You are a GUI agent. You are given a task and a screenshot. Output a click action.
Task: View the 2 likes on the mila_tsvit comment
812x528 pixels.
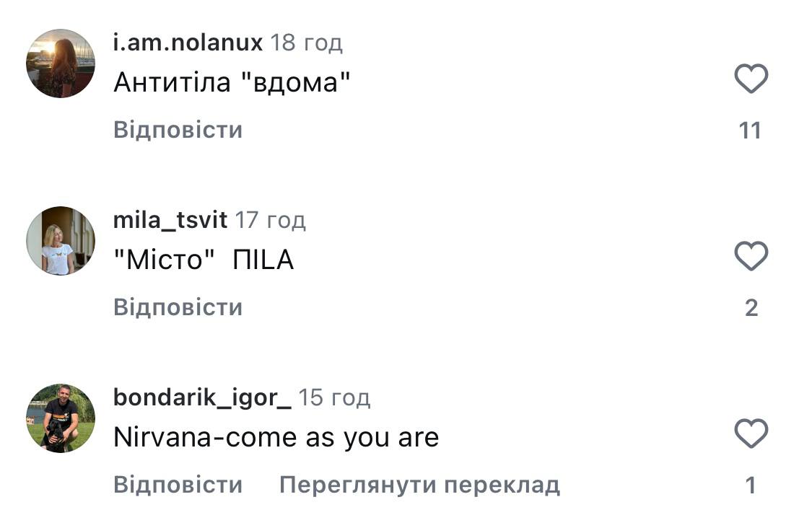coord(751,308)
